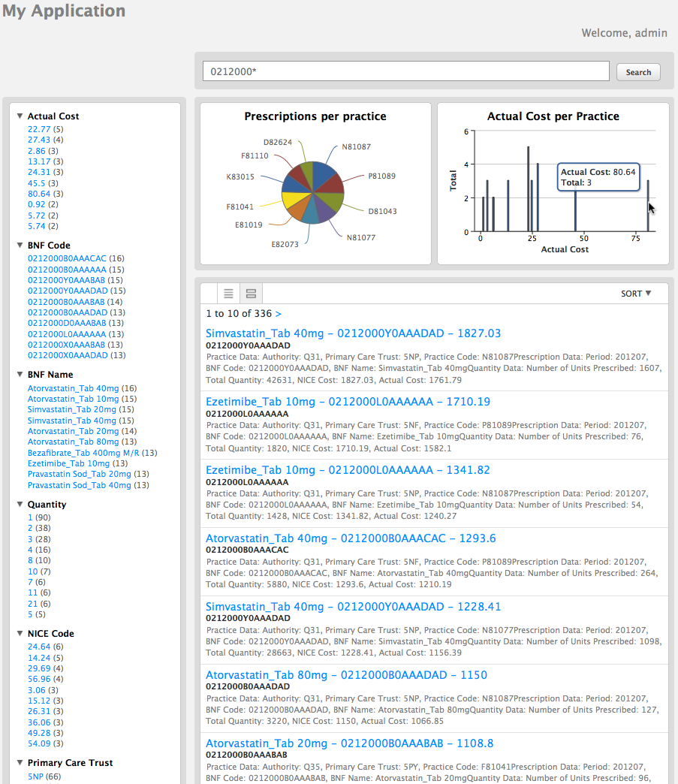This screenshot has height=784, width=678.
Task: Filter by Actual Cost 22.77
Action: click(x=39, y=129)
